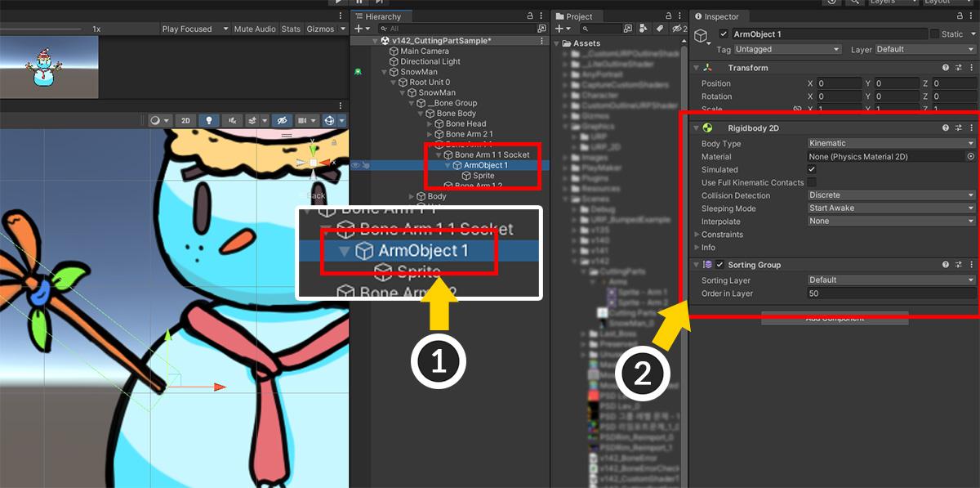This screenshot has width=980, height=488.
Task: Toggle Stats overlay in Game view
Action: click(291, 29)
